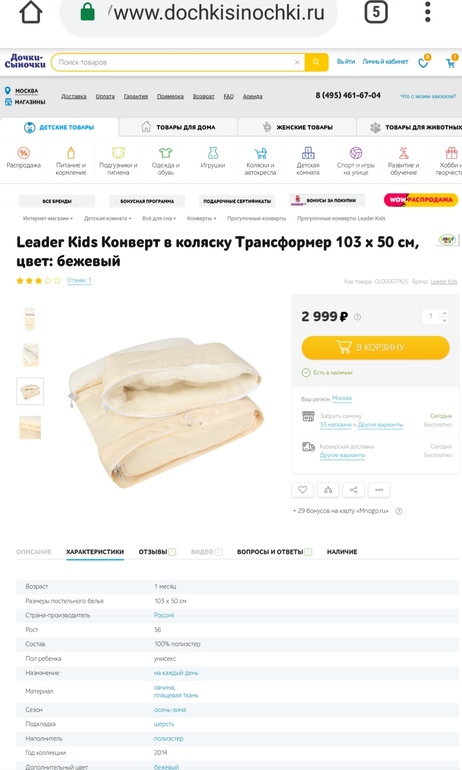Click the share icon below delivery info
This screenshot has height=770, width=462.
click(x=353, y=490)
